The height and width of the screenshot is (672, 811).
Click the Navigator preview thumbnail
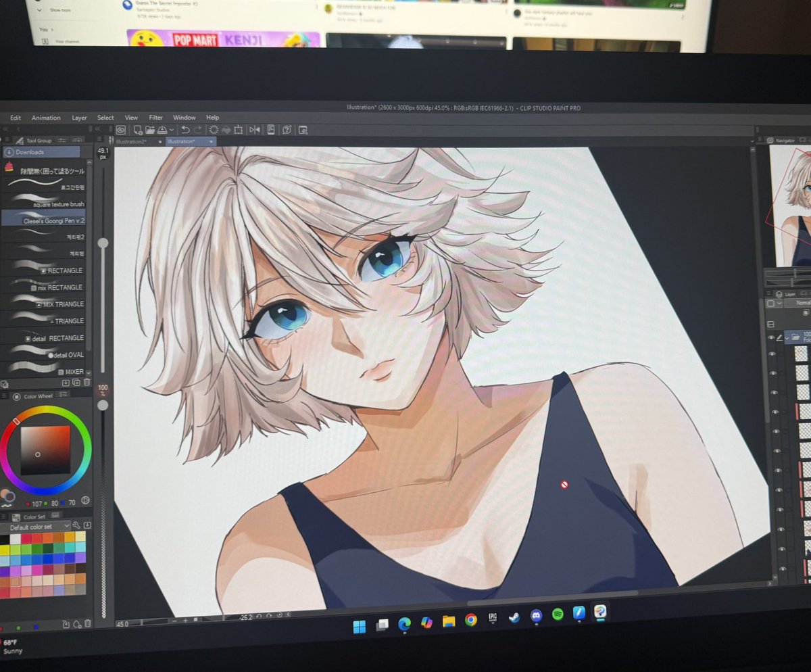point(791,206)
